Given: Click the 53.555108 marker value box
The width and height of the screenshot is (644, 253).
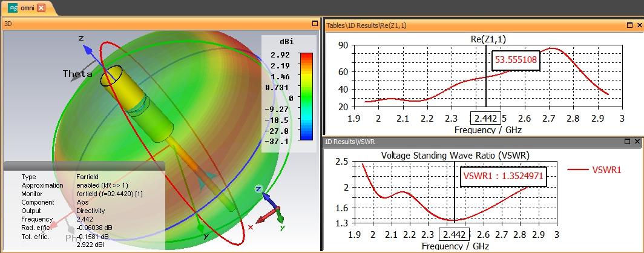Looking at the screenshot, I should point(516,60).
